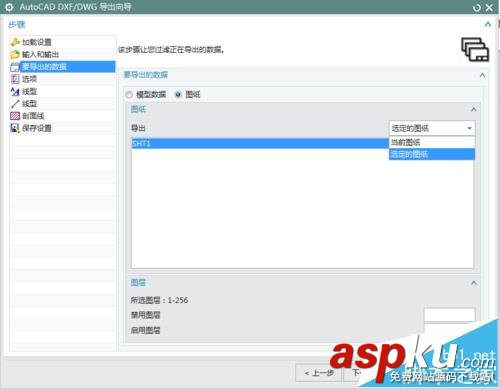Choose 当前图纸 from the dropdown list
This screenshot has height=389, width=500.
click(432, 143)
